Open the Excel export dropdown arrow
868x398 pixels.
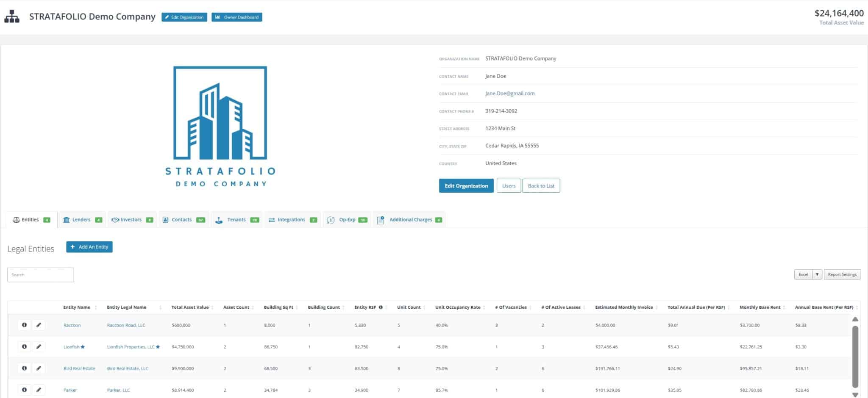pyautogui.click(x=817, y=274)
